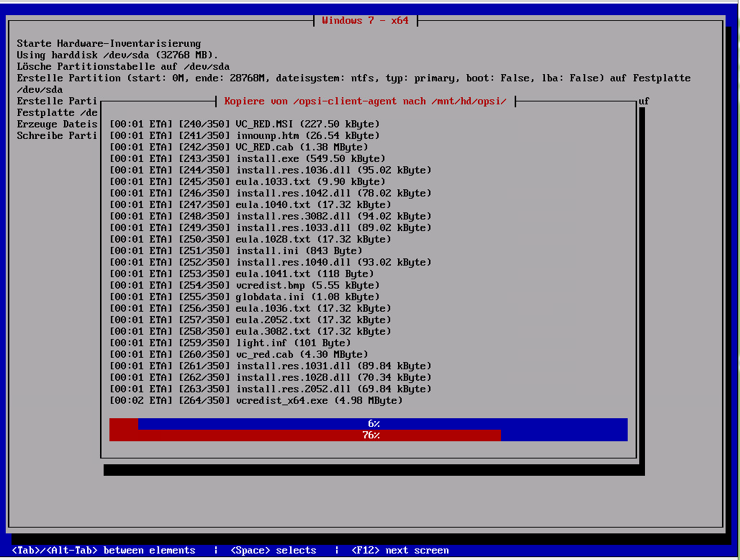Click row [241/350] innounp.htm

tap(245, 136)
